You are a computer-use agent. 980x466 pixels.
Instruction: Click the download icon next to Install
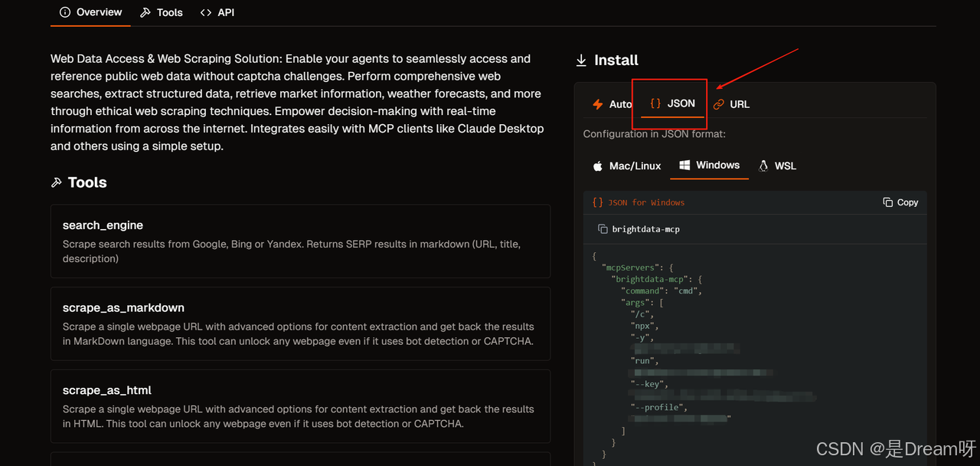point(581,60)
